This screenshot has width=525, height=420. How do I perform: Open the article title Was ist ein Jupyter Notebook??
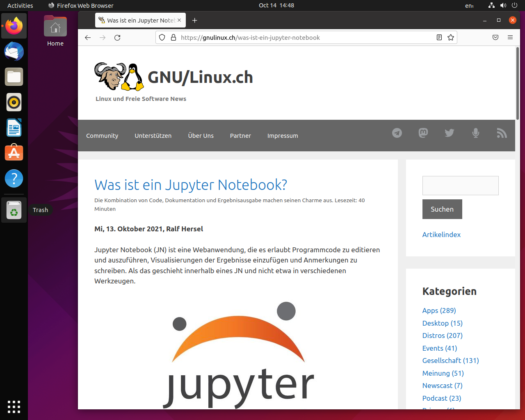coord(191,185)
